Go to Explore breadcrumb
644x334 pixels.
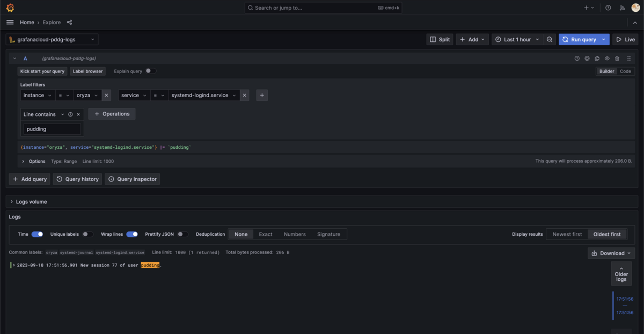point(52,23)
